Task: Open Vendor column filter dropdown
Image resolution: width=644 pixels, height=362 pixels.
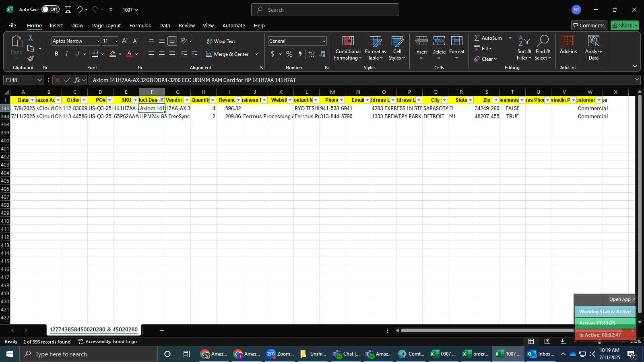Action: point(187,100)
